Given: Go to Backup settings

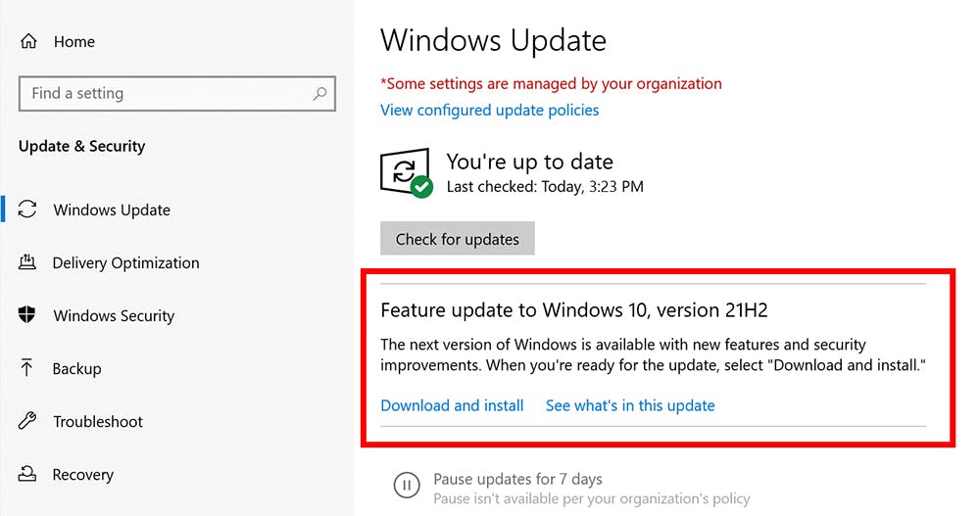Looking at the screenshot, I should 76,368.
